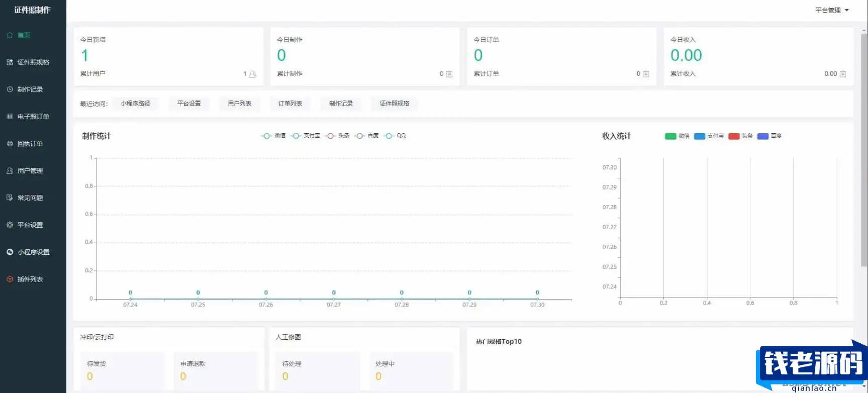Image resolution: width=868 pixels, height=393 pixels.
Task: Toggle blue 支付宝 swatch in 收入统计 legend
Action: tap(700, 136)
